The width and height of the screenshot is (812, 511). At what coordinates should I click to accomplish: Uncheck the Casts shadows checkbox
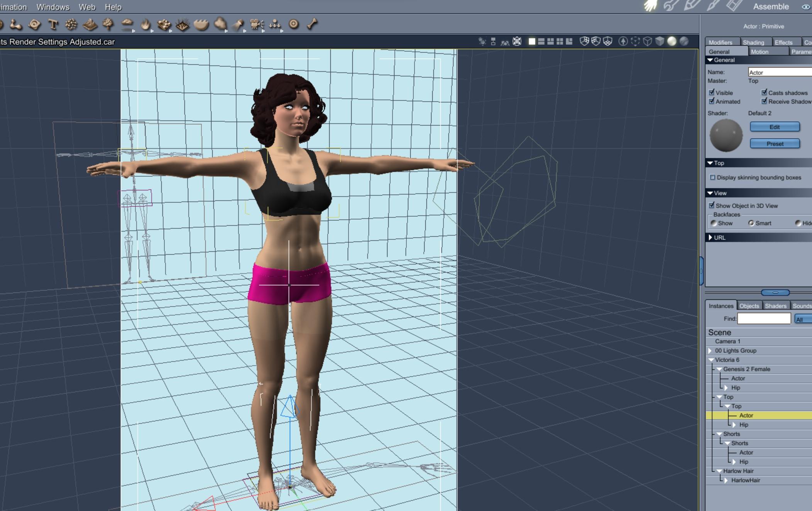pyautogui.click(x=764, y=92)
